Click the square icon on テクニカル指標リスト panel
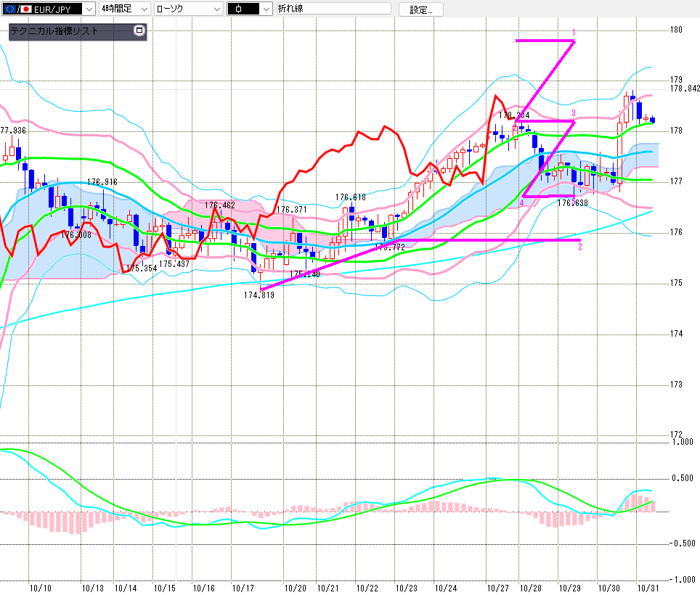 pos(139,31)
